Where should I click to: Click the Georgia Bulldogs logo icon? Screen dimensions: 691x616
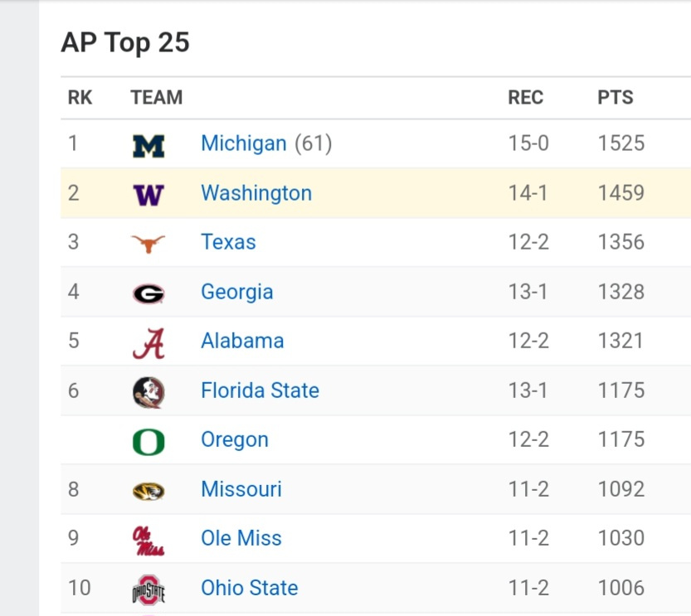click(148, 293)
